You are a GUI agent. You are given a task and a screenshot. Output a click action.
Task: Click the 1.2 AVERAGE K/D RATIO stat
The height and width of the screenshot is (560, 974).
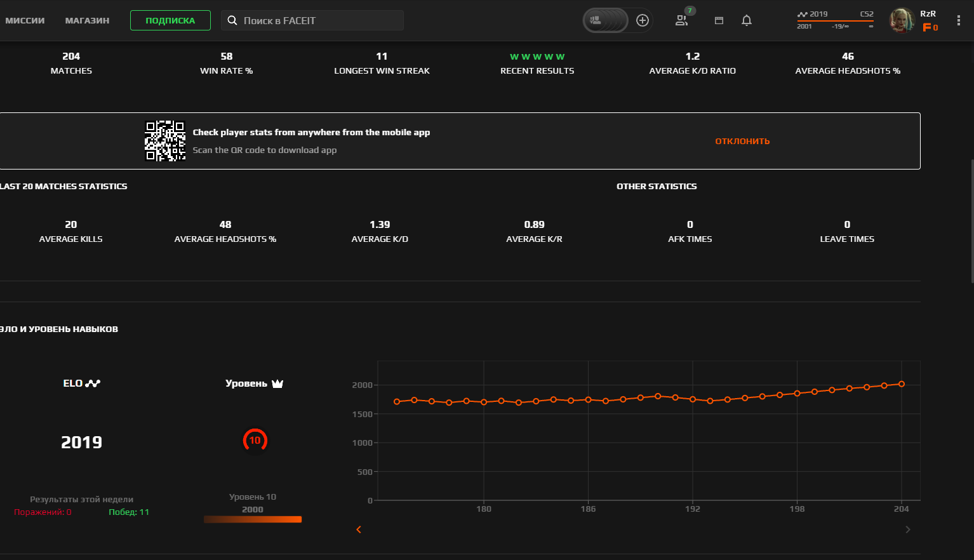693,63
